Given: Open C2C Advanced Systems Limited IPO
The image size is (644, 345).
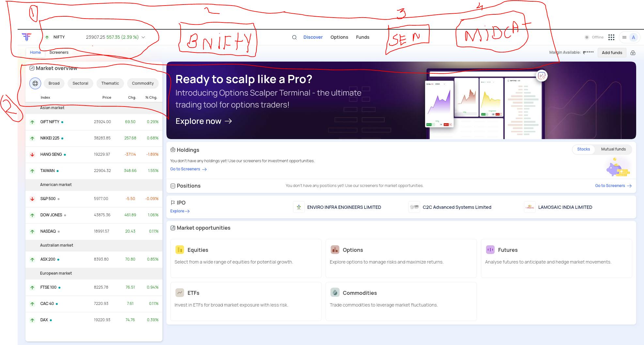Looking at the screenshot, I should [x=457, y=207].
